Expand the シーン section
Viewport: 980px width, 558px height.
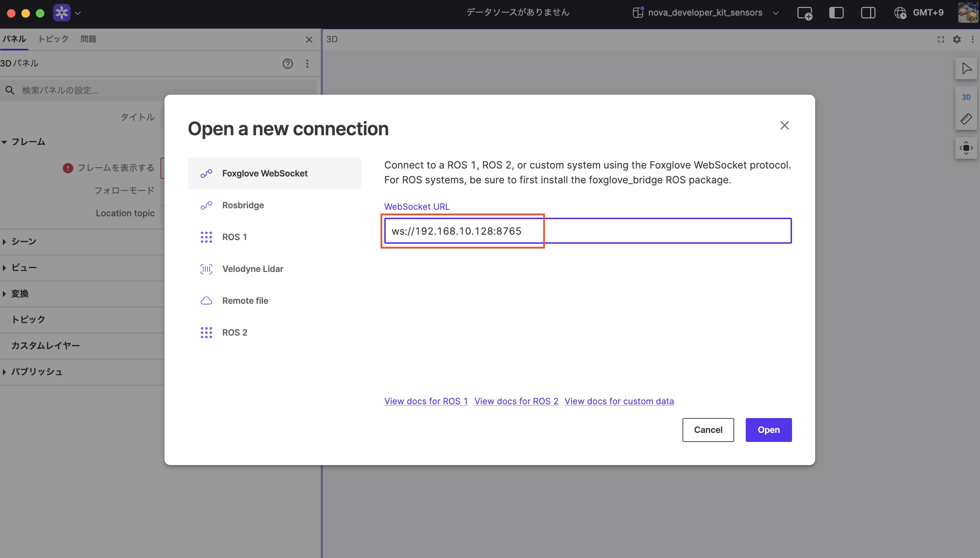(x=19, y=242)
